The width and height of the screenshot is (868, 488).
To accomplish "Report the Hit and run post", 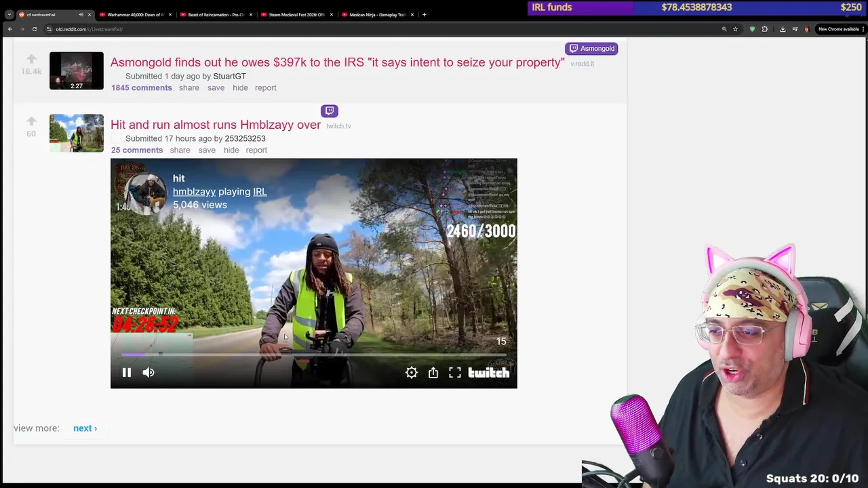I will tap(256, 150).
